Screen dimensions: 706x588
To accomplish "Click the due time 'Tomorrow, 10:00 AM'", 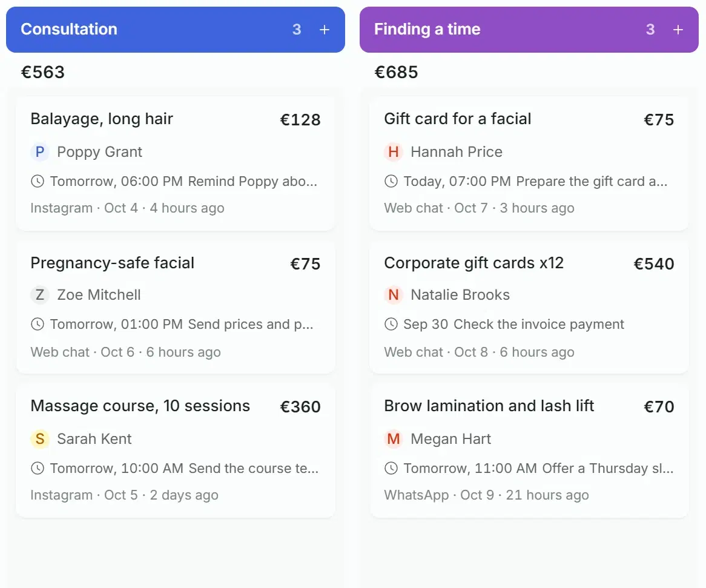I will point(117,468).
